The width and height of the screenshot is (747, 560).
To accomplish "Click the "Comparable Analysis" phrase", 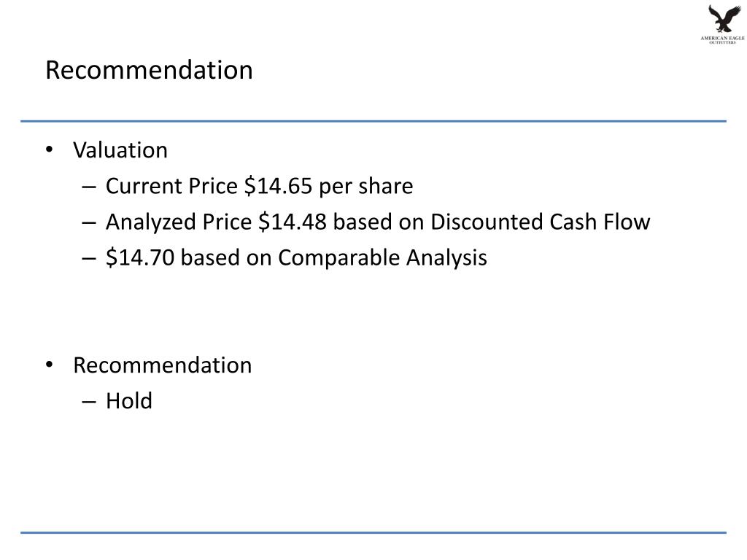I will pyautogui.click(x=382, y=258).
